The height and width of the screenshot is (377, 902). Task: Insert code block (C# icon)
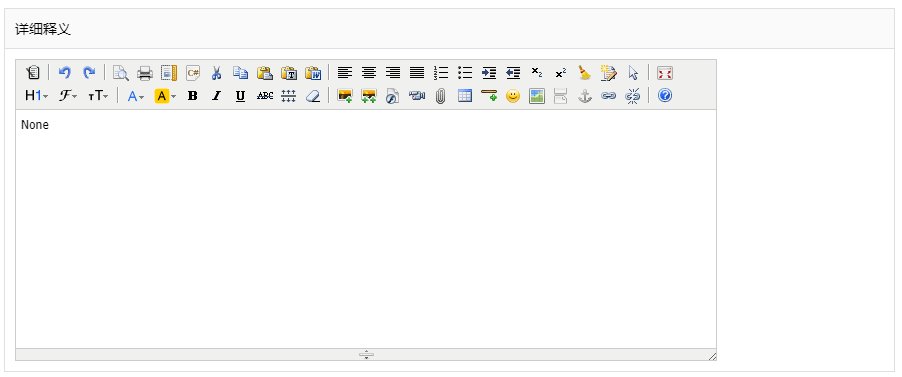[x=193, y=73]
